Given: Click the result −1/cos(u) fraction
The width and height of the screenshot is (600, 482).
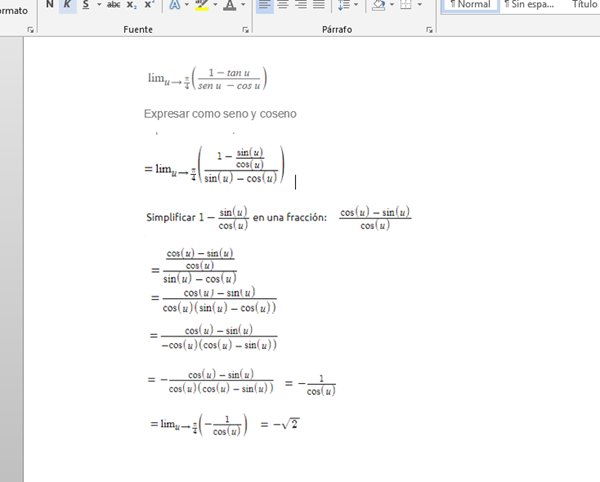Looking at the screenshot, I should pos(317,385).
